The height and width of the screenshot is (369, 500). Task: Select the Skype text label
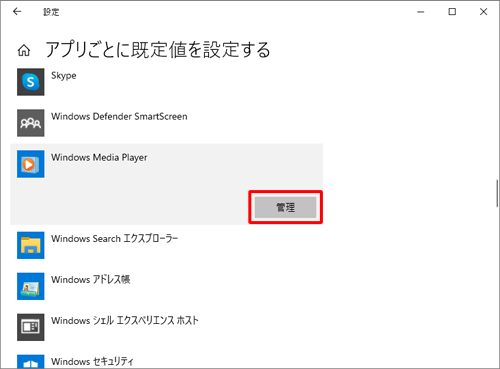tap(64, 76)
